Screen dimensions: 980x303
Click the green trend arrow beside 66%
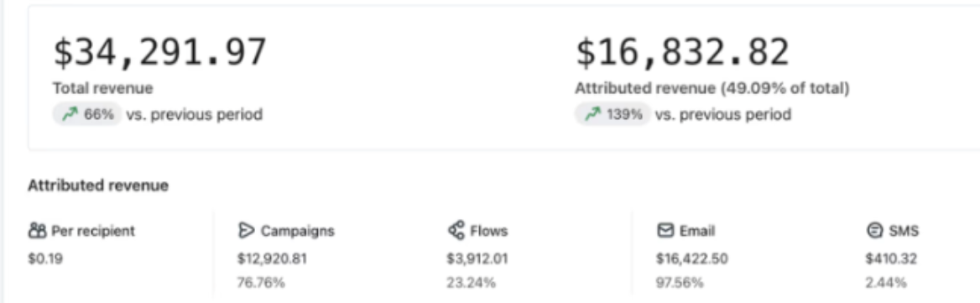[70, 114]
